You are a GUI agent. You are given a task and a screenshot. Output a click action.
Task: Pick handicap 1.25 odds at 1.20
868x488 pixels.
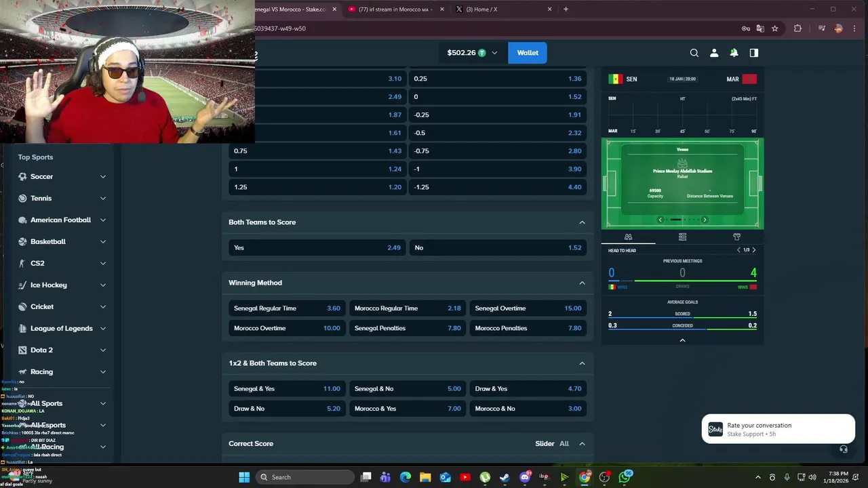[x=317, y=187]
